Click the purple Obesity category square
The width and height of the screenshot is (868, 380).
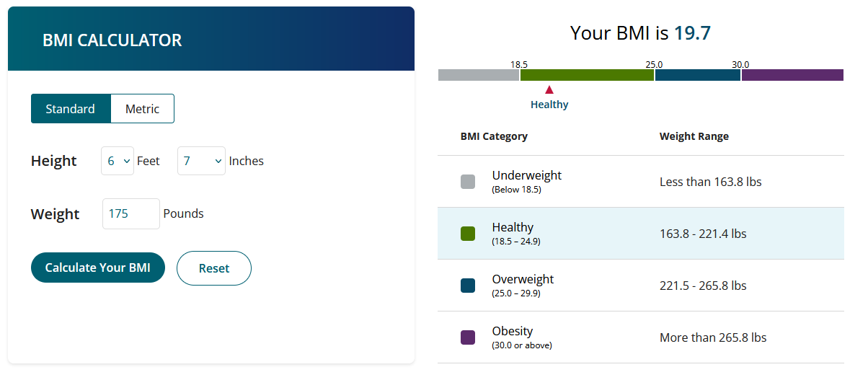[468, 337]
